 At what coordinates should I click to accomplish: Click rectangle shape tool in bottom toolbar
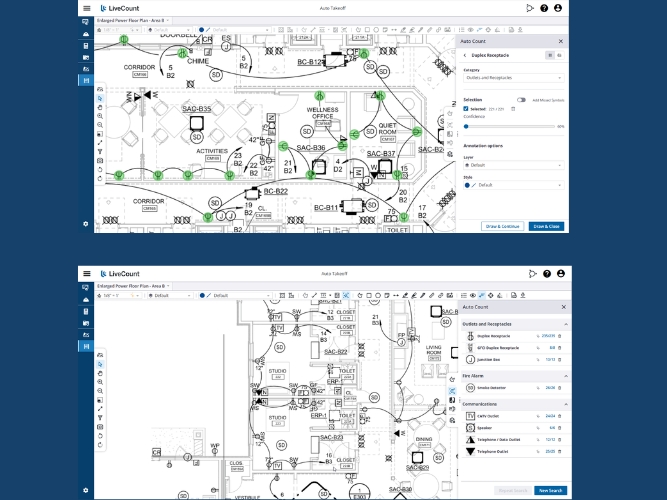[369, 295]
